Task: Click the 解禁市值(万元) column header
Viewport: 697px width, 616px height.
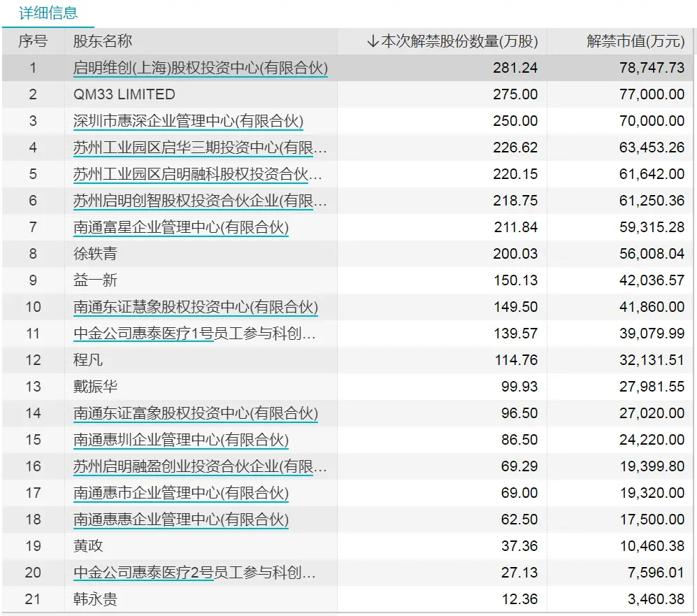Action: (x=635, y=41)
